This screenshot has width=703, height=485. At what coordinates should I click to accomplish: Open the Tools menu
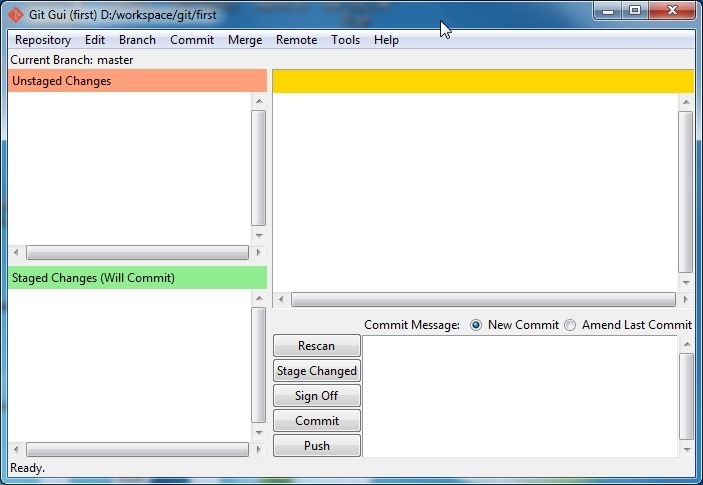tap(345, 40)
